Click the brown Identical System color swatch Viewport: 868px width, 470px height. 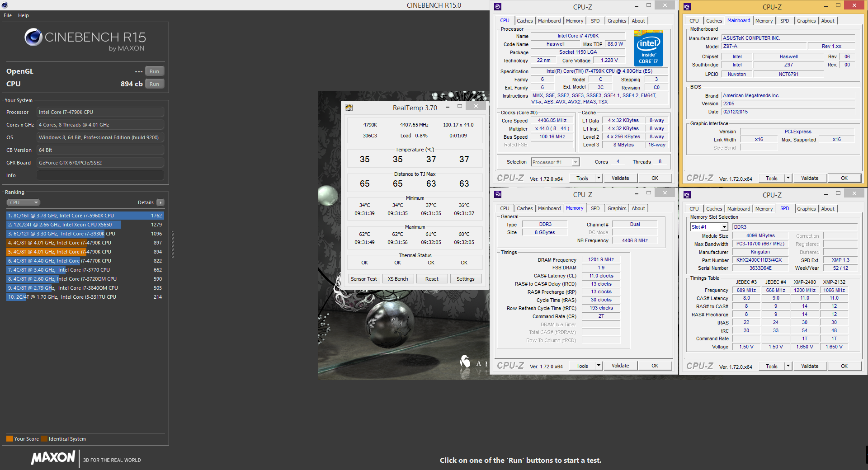[44, 438]
